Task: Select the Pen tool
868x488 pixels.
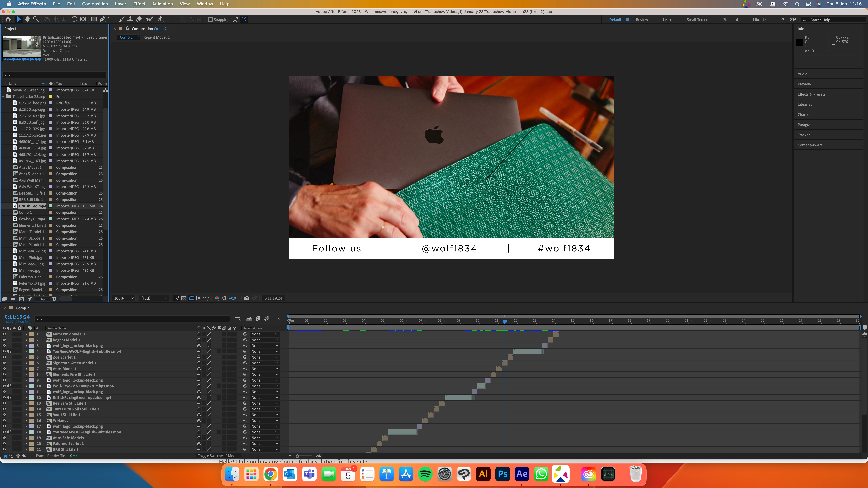Action: (102, 19)
